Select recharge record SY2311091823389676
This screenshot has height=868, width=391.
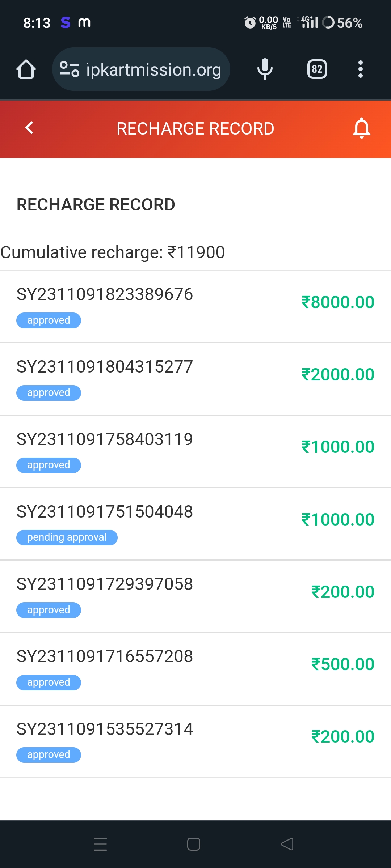105,294
